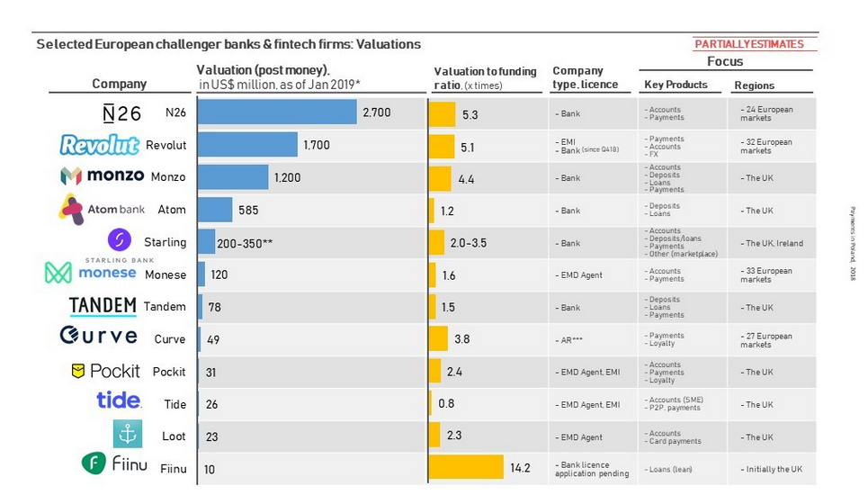Click the tide logo
This screenshot has width=868, height=495.
pyautogui.click(x=119, y=400)
